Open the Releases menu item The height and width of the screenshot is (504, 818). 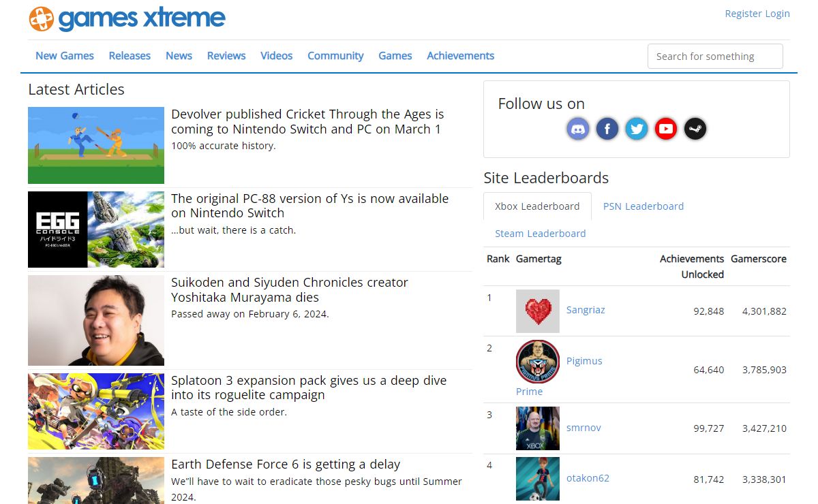pyautogui.click(x=130, y=56)
